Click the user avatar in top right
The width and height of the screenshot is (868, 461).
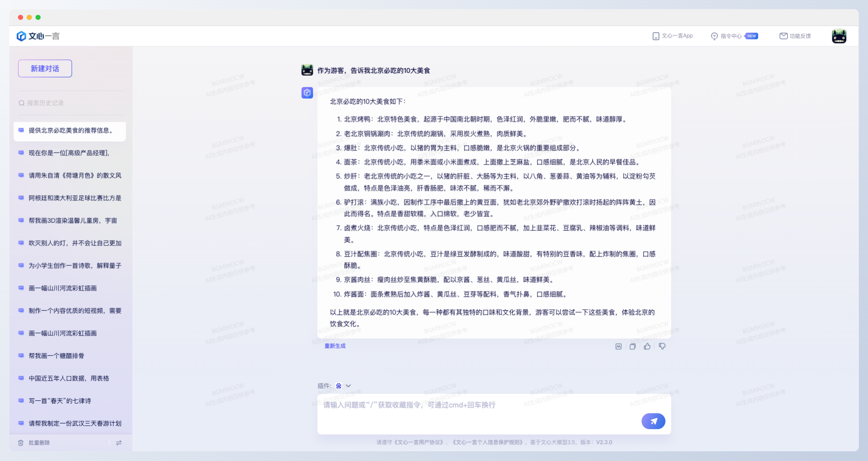tap(839, 36)
